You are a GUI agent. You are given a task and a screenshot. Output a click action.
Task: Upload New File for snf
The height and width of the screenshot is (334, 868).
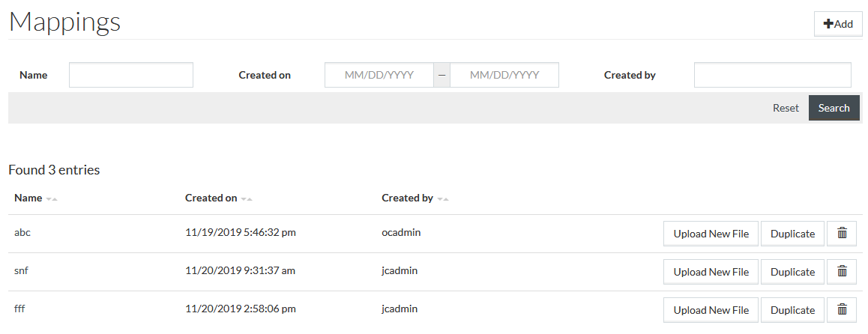(x=711, y=272)
